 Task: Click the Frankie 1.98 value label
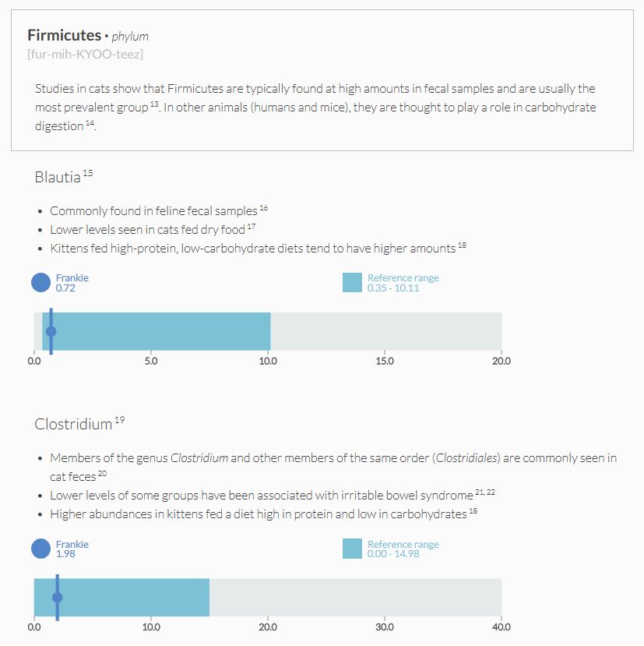(65, 554)
